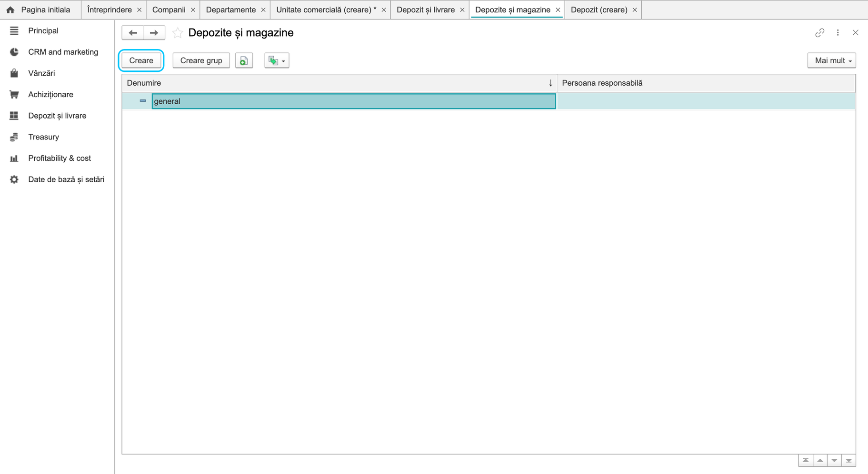Click the Persoana responsabilă column header
Viewport: 868px width, 474px height.
[706, 83]
